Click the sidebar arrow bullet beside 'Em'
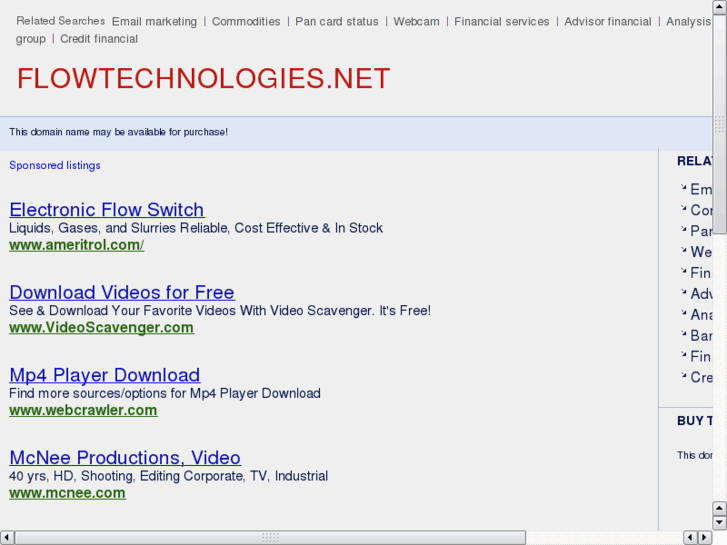The image size is (727, 545). click(x=683, y=187)
